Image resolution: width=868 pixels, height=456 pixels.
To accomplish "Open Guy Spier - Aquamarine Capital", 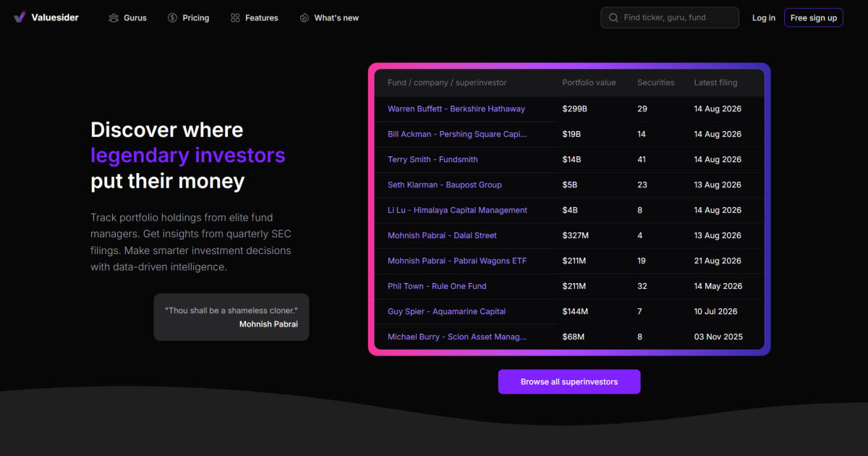I will click(x=446, y=311).
